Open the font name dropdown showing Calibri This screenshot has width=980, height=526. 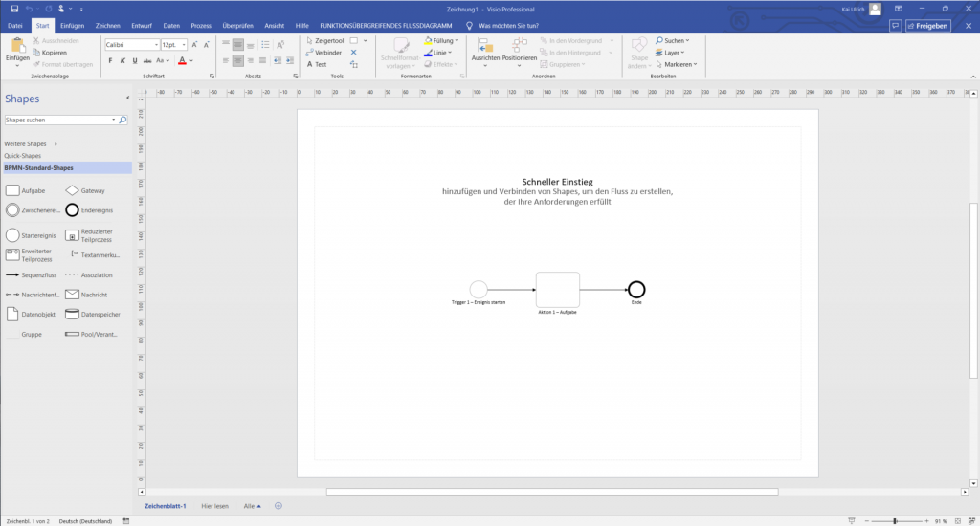coord(131,44)
